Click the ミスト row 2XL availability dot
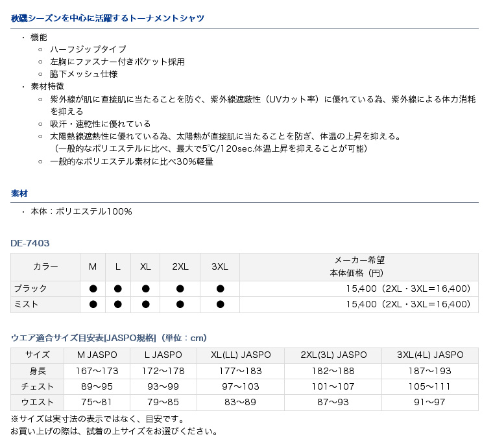493x448 pixels. click(180, 304)
